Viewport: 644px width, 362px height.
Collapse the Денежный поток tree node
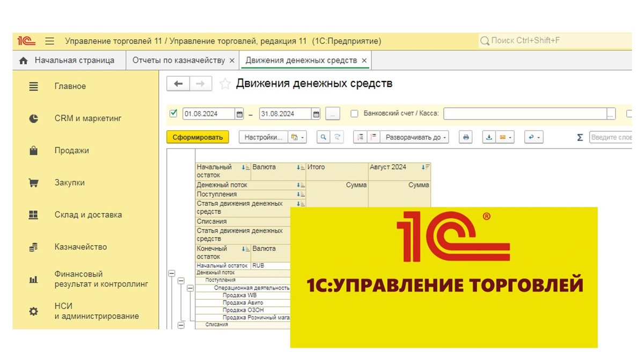pos(172,273)
